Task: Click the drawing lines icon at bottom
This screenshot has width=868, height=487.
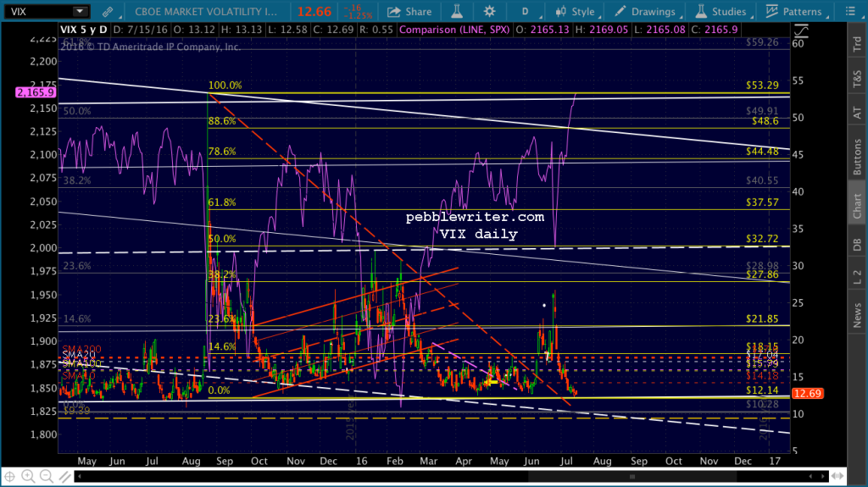Action: click(64, 476)
